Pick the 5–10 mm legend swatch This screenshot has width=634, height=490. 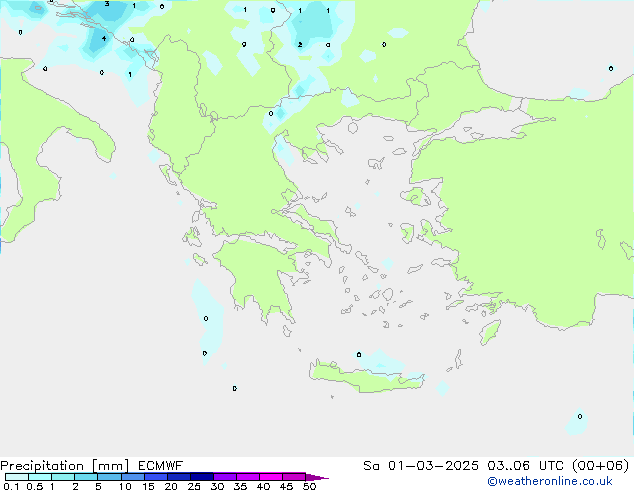tap(109, 477)
